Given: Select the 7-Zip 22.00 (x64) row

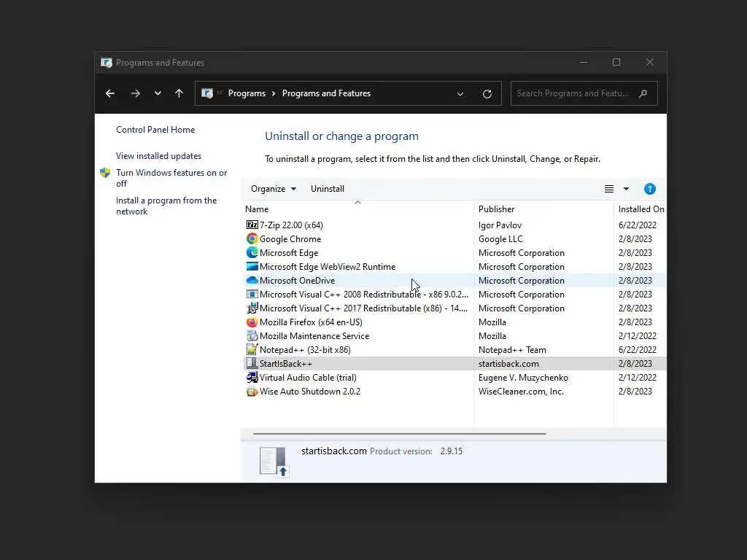Looking at the screenshot, I should [454, 225].
